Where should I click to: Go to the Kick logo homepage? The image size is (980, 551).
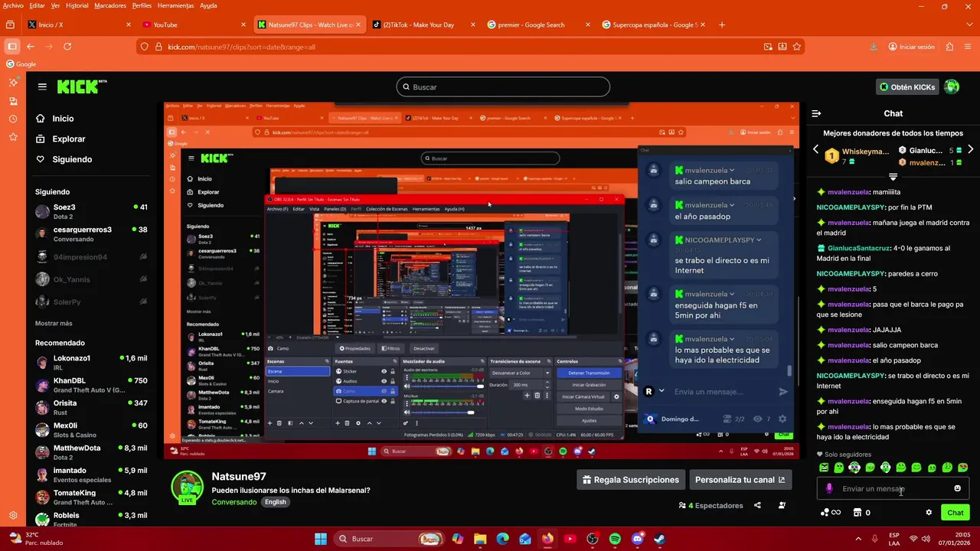pyautogui.click(x=82, y=86)
